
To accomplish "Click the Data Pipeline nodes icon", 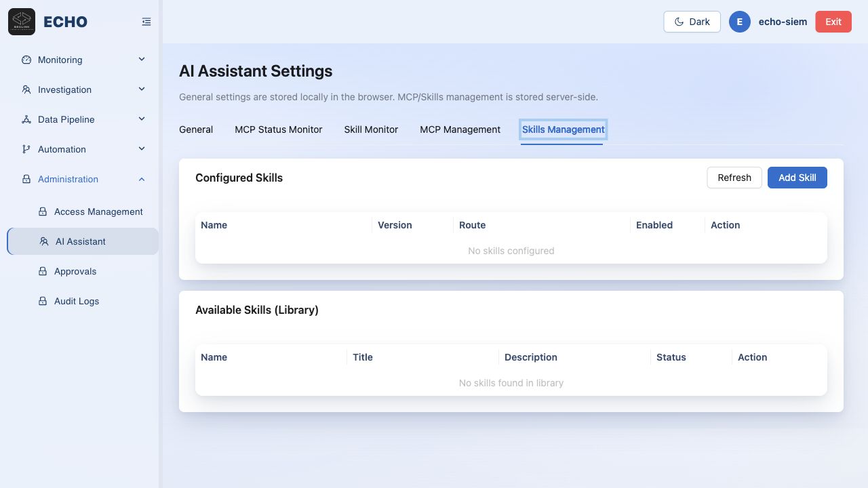I will [x=26, y=119].
